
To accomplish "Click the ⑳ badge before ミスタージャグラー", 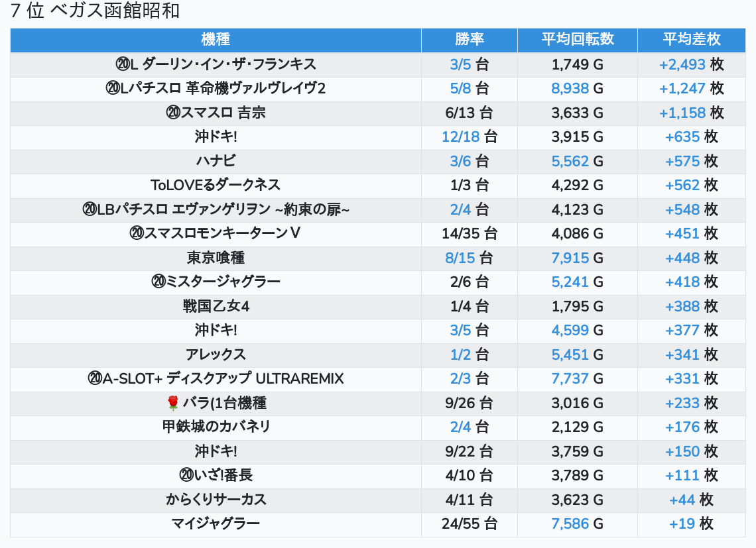I will point(158,282).
